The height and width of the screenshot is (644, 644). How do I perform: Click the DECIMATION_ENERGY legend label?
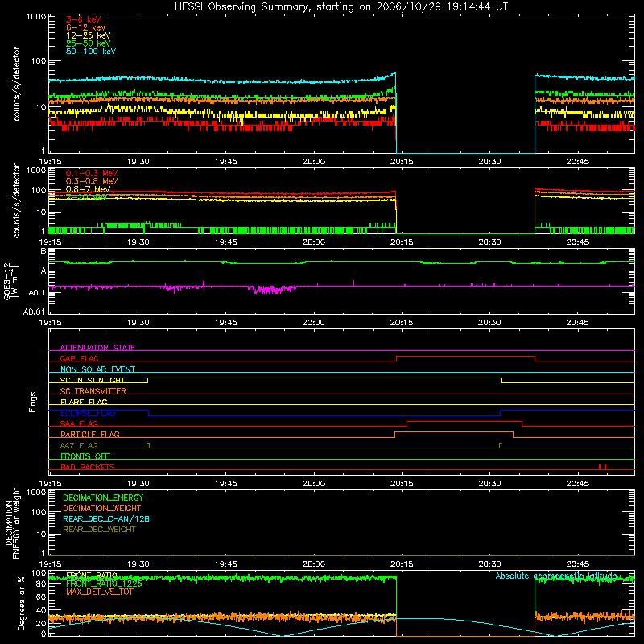pos(103,497)
